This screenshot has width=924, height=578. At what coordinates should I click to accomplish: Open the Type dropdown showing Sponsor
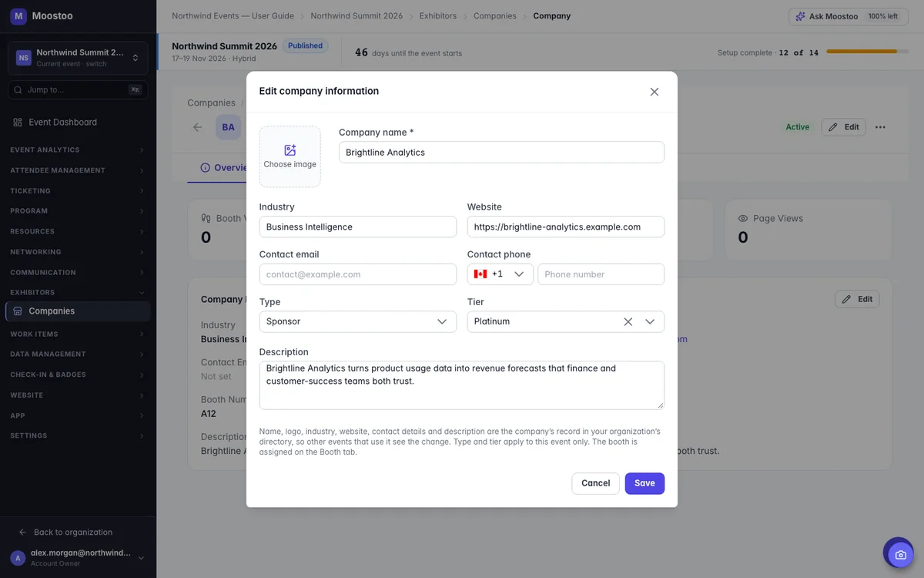pos(358,321)
